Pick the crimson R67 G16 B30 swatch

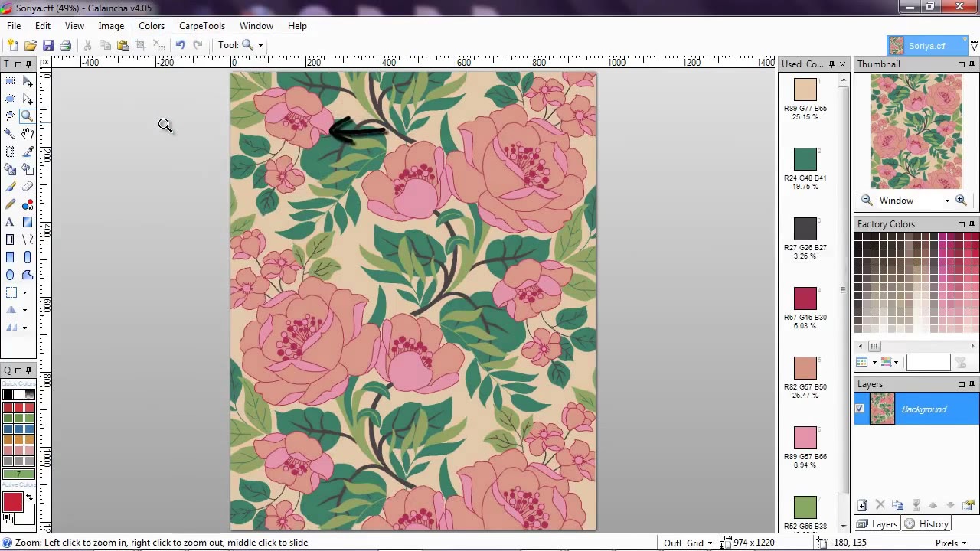click(x=805, y=298)
